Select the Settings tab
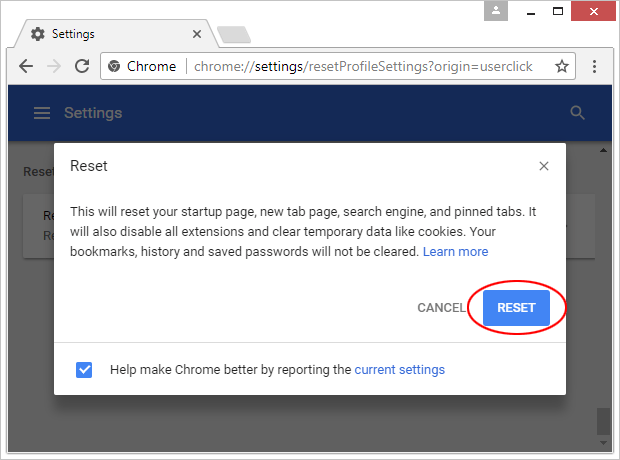 tap(115, 34)
